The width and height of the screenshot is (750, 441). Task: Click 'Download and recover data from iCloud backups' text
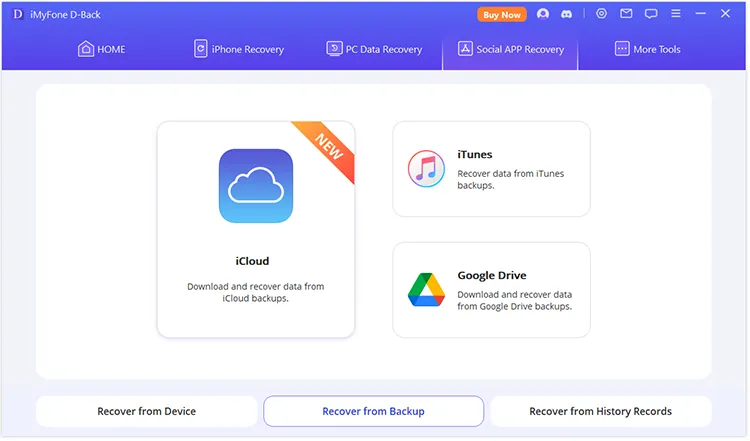[x=255, y=292]
